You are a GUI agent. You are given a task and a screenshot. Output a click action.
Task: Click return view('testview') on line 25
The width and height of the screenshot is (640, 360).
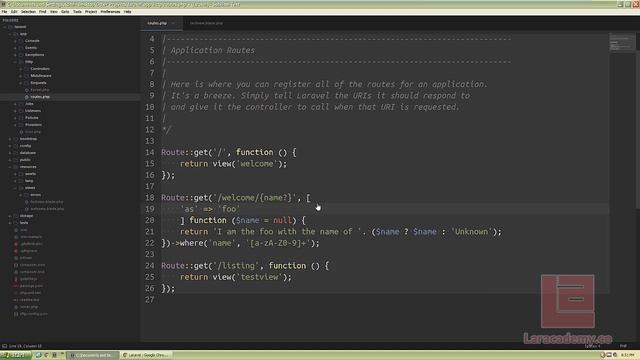(x=236, y=277)
